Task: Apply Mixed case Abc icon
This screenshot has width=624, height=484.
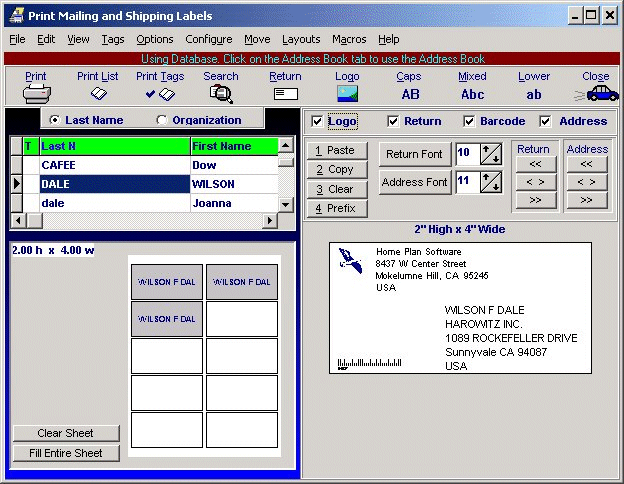Action: tap(472, 94)
